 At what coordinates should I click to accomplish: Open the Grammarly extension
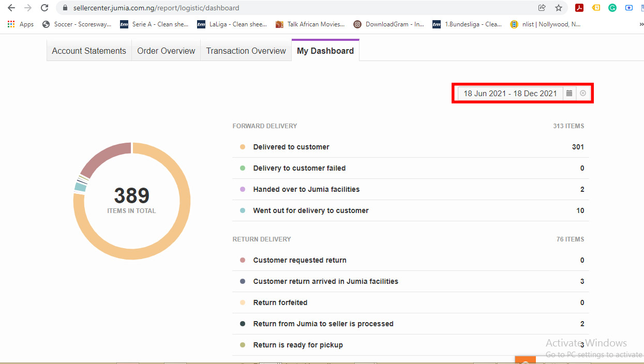[612, 8]
